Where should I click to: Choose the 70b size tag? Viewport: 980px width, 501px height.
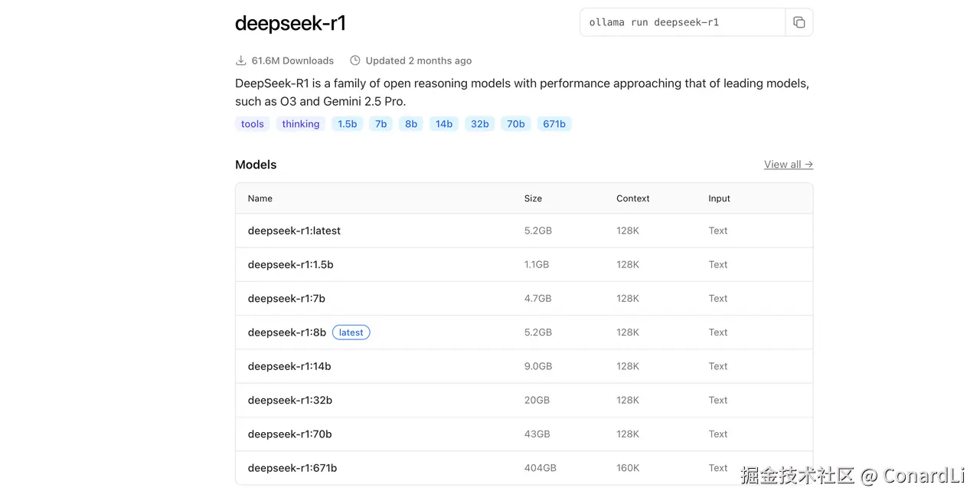tap(516, 124)
